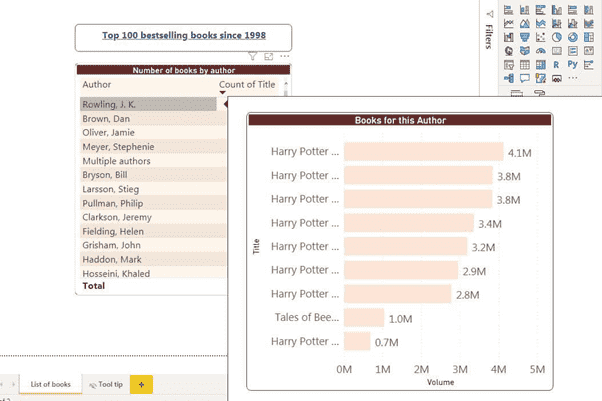Sort by the Count of Title column header
Viewport: 602px width, 401px height.
tap(247, 85)
